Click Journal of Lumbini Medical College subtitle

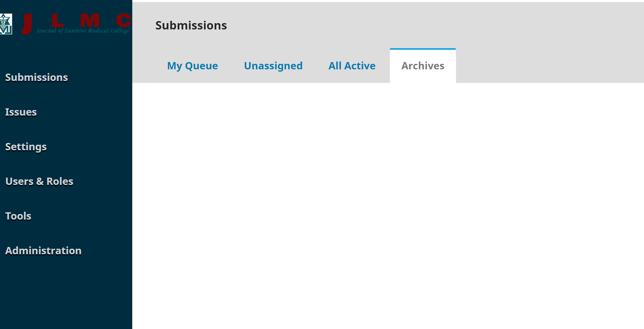point(83,31)
